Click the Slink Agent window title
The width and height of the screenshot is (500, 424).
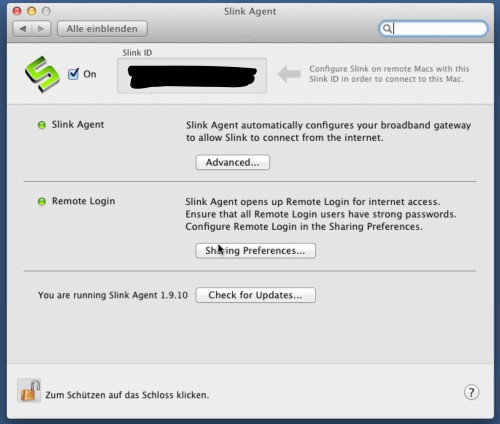(250, 11)
